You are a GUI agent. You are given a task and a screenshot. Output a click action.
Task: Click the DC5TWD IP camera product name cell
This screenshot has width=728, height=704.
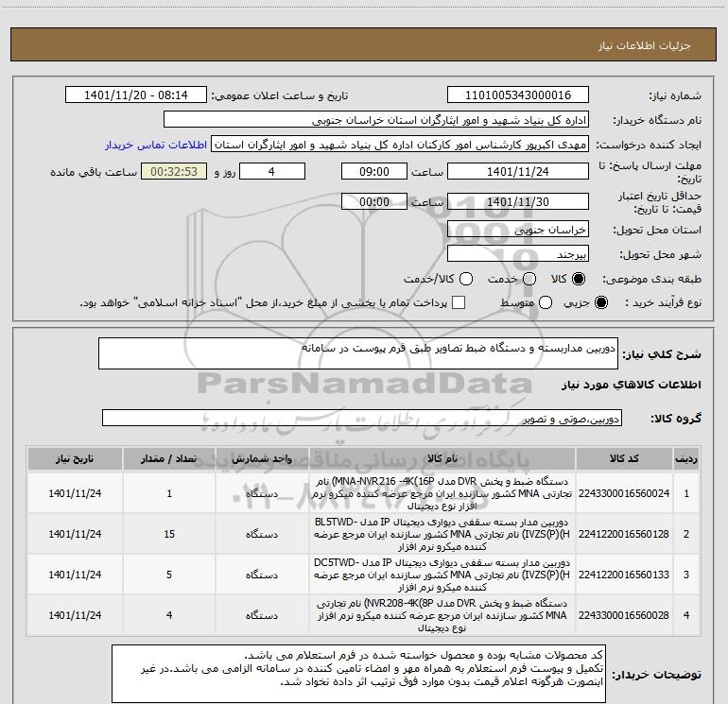click(x=442, y=575)
